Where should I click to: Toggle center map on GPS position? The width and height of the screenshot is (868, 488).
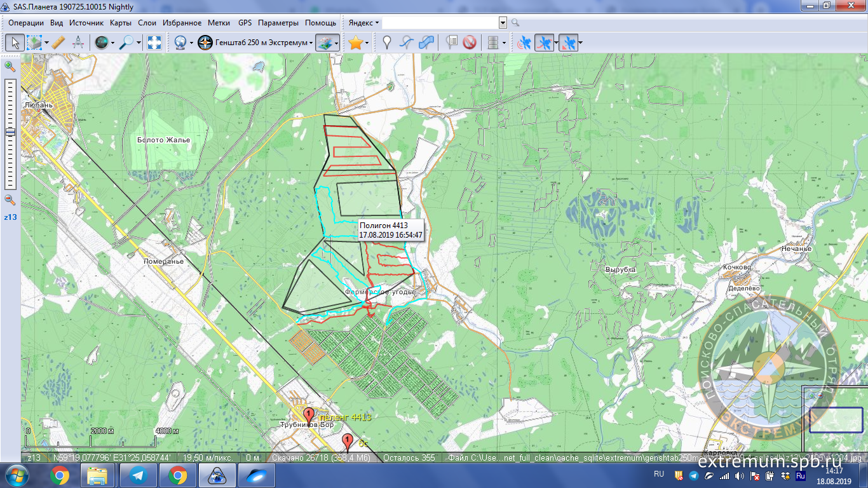pos(569,43)
